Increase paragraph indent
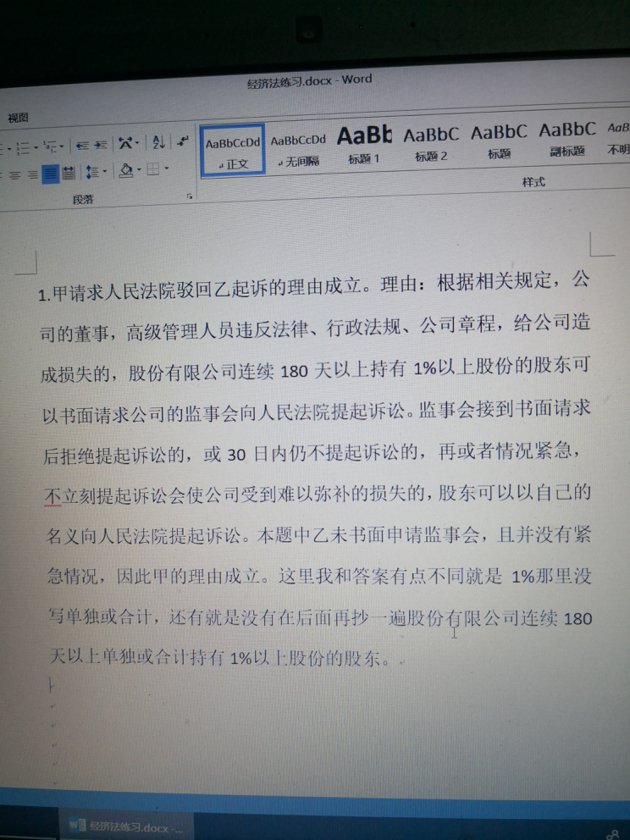Viewport: 630px width, 840px height. (101, 145)
